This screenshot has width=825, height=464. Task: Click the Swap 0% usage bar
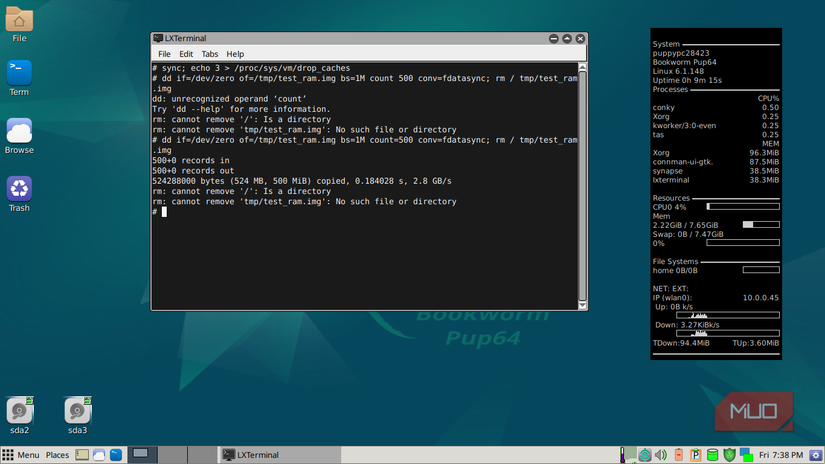click(x=743, y=243)
